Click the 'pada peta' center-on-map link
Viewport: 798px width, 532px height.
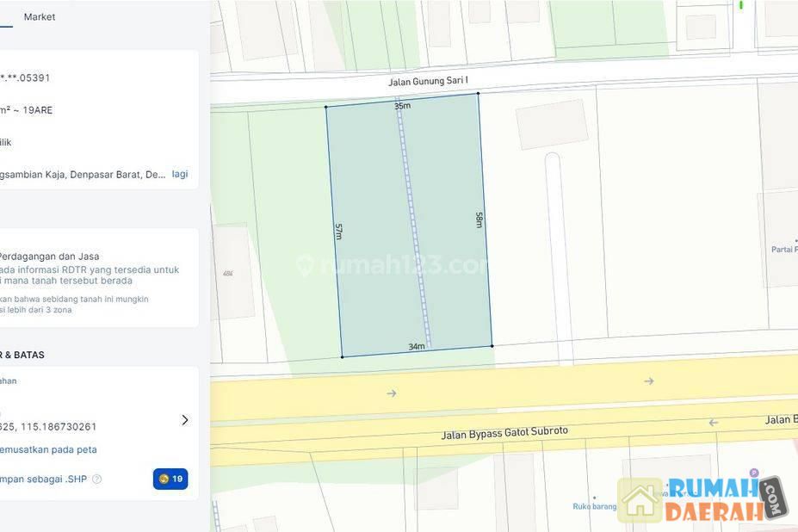click(48, 449)
